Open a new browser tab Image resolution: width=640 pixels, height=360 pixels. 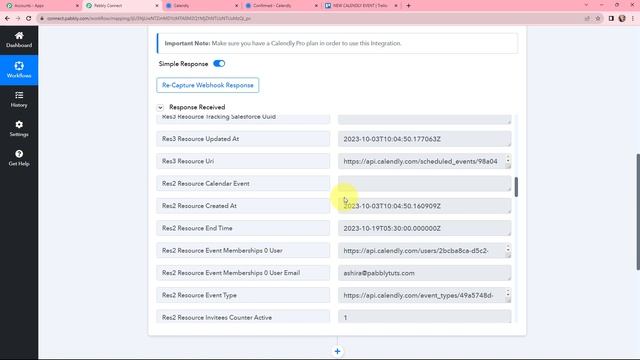409,6
